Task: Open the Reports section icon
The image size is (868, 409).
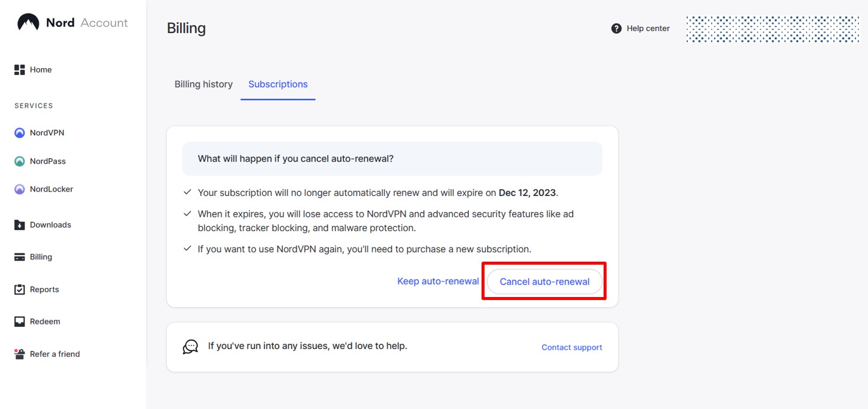Action: point(19,289)
